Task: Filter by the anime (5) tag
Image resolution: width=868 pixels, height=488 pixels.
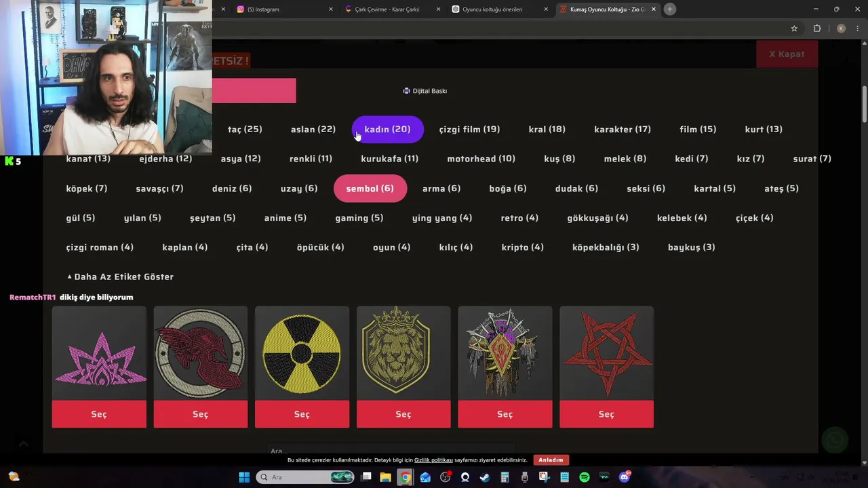Action: click(285, 218)
